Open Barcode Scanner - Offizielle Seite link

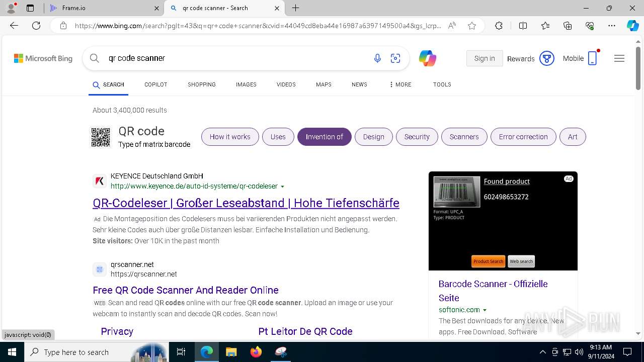[493, 291]
